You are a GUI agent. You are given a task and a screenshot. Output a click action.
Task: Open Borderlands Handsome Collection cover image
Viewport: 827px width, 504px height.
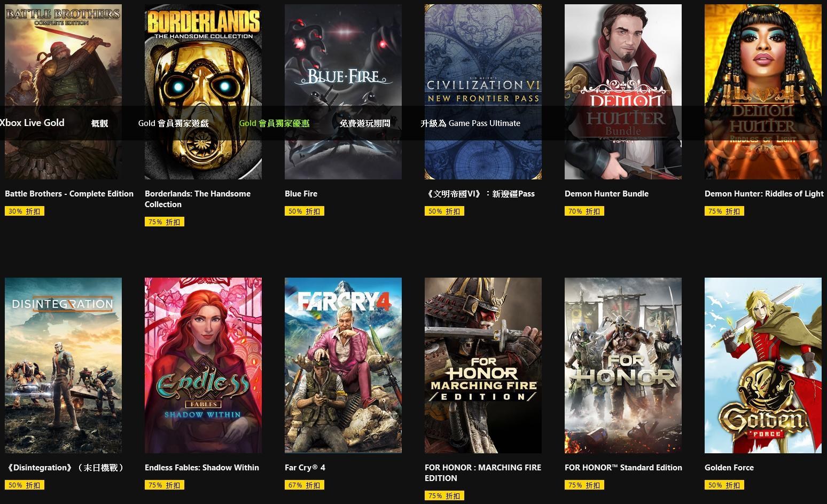203,92
